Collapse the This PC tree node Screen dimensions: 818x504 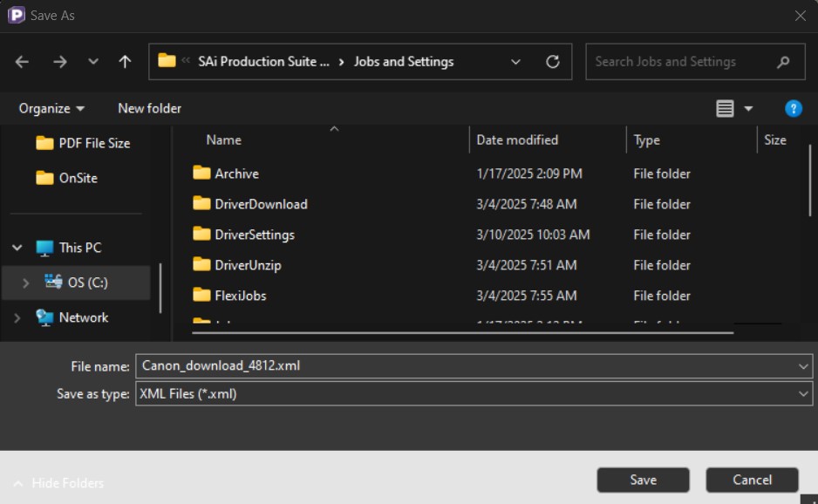click(x=17, y=248)
